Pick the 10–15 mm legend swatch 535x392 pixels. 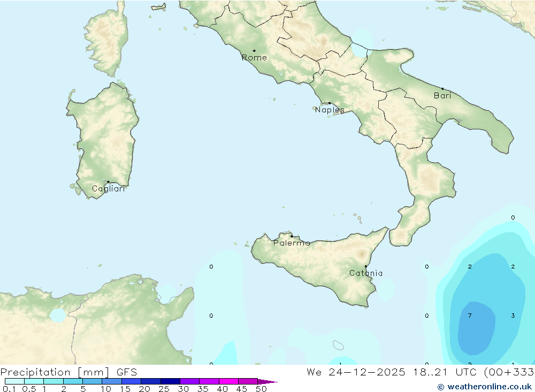112,381
